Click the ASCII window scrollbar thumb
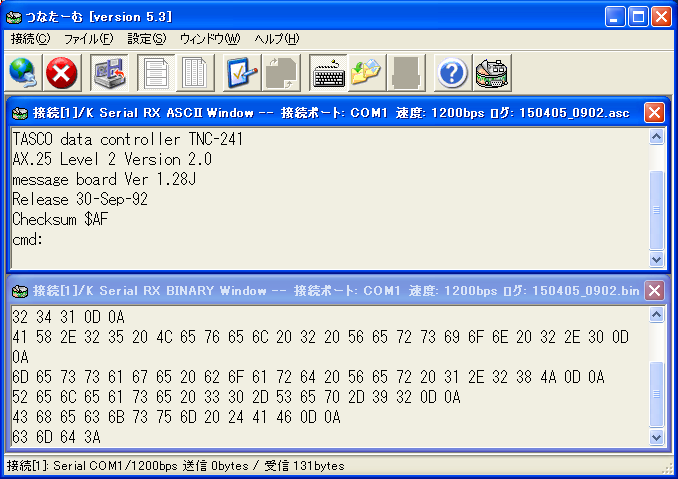Image resolution: width=678 pixels, height=479 pixels. click(656, 210)
